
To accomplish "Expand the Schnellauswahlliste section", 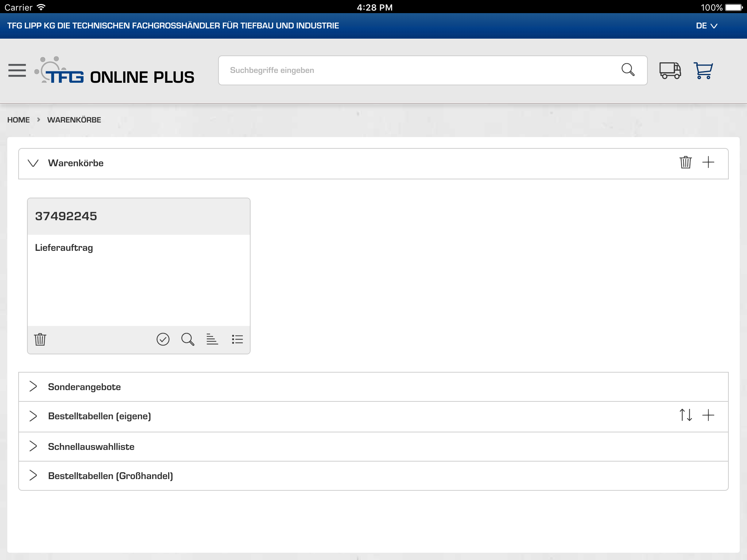I will [x=33, y=446].
